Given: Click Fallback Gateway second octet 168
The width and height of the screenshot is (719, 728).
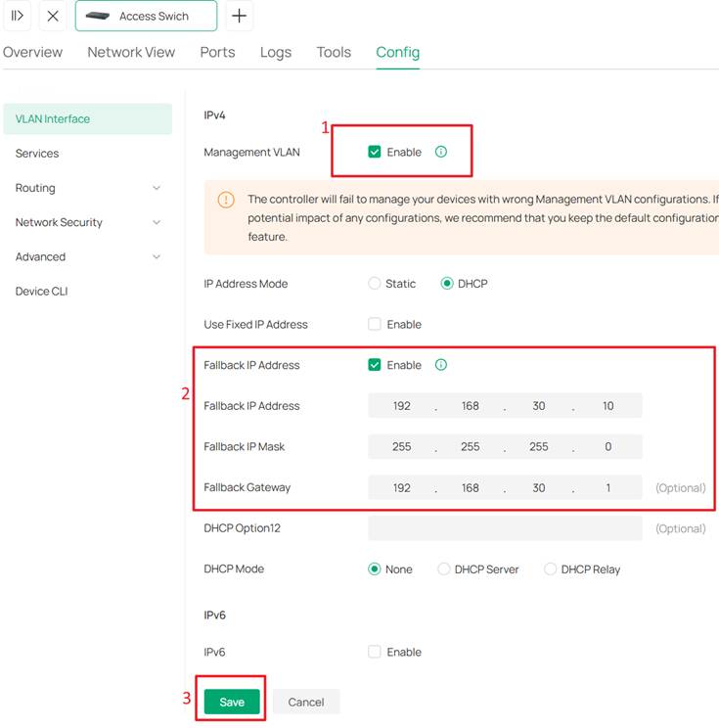Looking at the screenshot, I should click(x=471, y=487).
